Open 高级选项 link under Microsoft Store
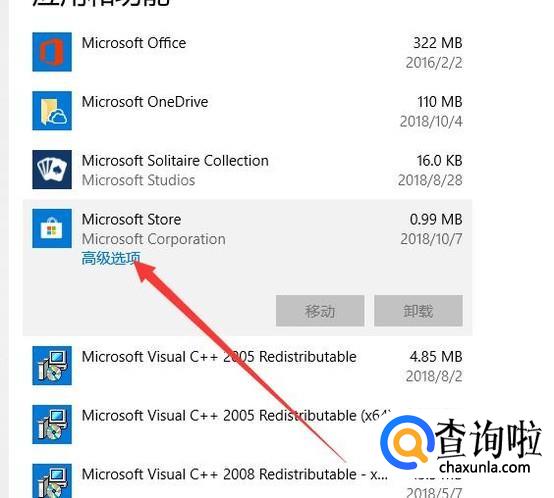This screenshot has width=554, height=498. [x=111, y=258]
